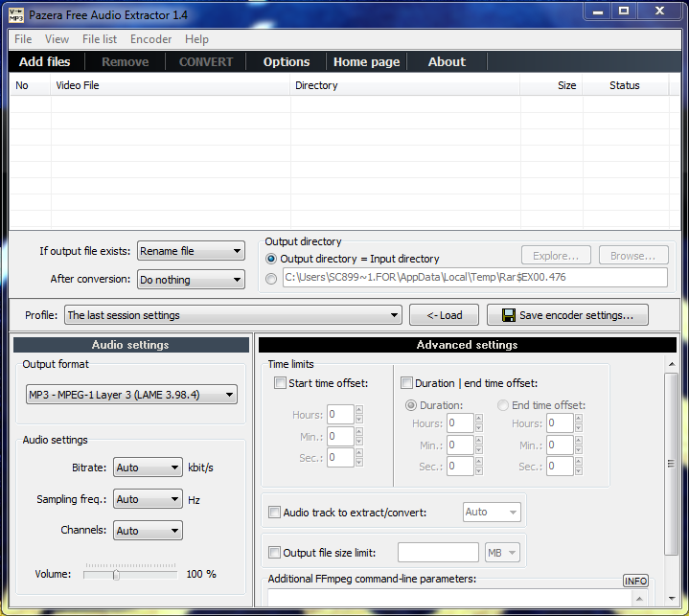Click the CONVERT toolbar button
689x616 pixels.
point(206,61)
